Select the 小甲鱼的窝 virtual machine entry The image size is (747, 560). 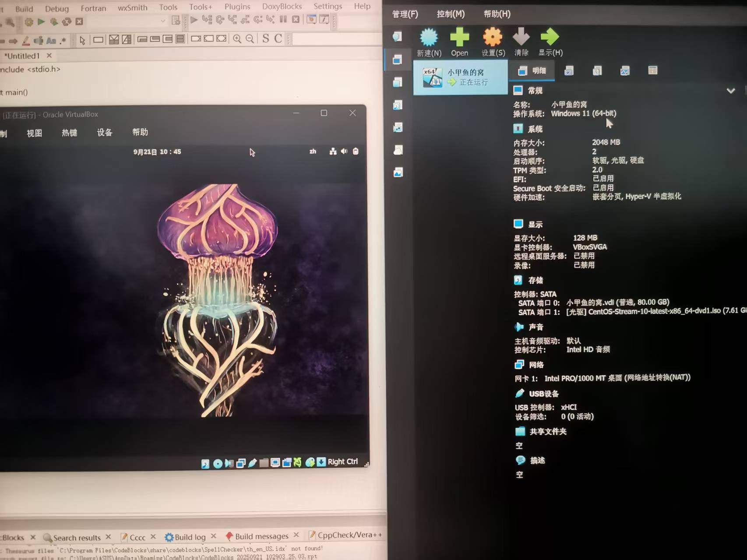click(460, 77)
